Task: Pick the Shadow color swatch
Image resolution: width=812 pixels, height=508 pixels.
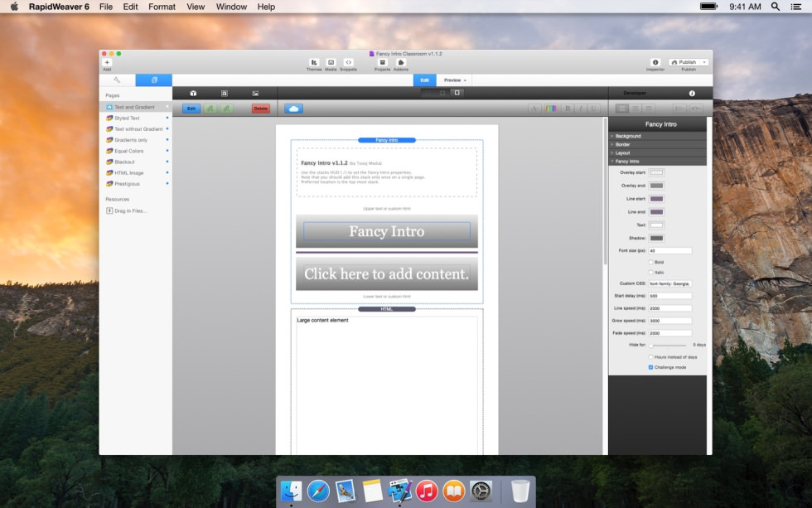Action: pyautogui.click(x=656, y=238)
